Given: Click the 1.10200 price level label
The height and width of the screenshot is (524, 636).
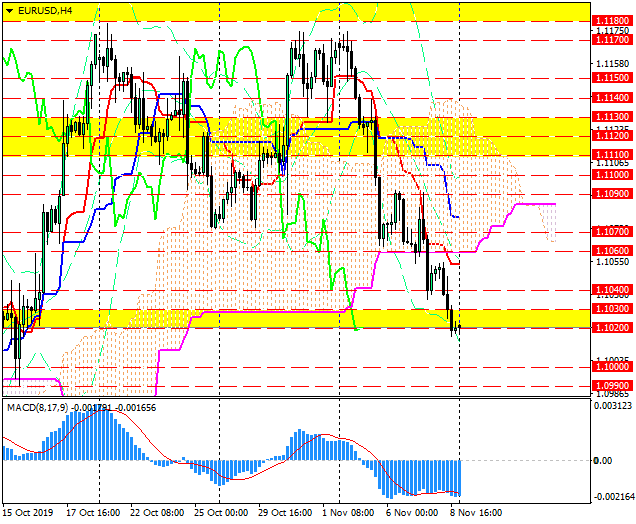Looking at the screenshot, I should [x=610, y=328].
